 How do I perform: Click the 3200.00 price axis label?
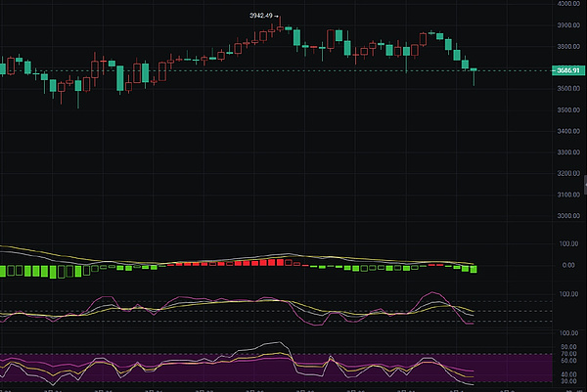(567, 174)
